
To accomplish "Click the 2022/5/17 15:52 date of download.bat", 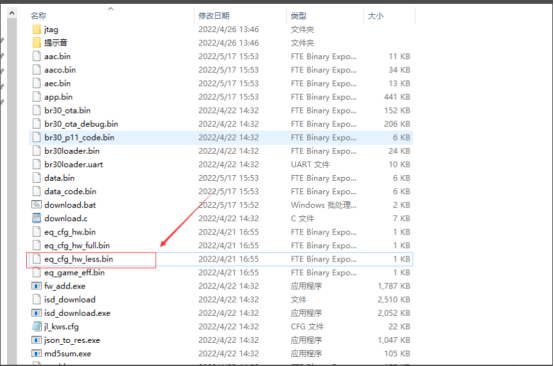I will click(x=228, y=205).
